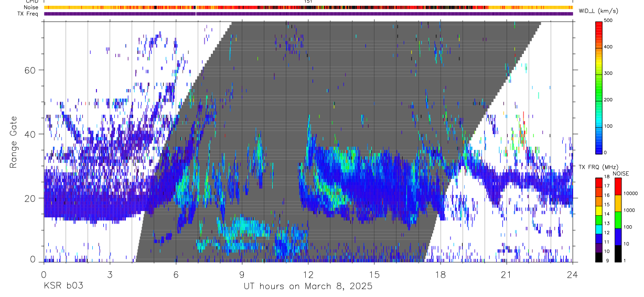644x297 pixels.
Task: Click the WID (km/s) velocity width colorbar
Action: 600,87
